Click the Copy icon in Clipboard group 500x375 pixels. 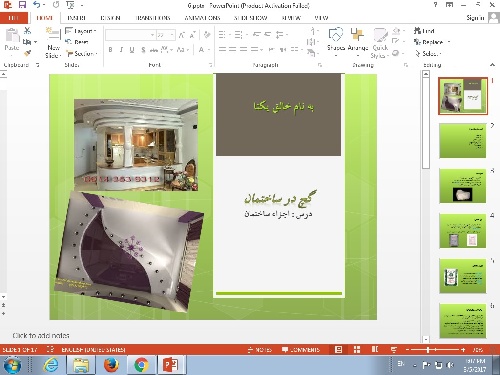27,42
